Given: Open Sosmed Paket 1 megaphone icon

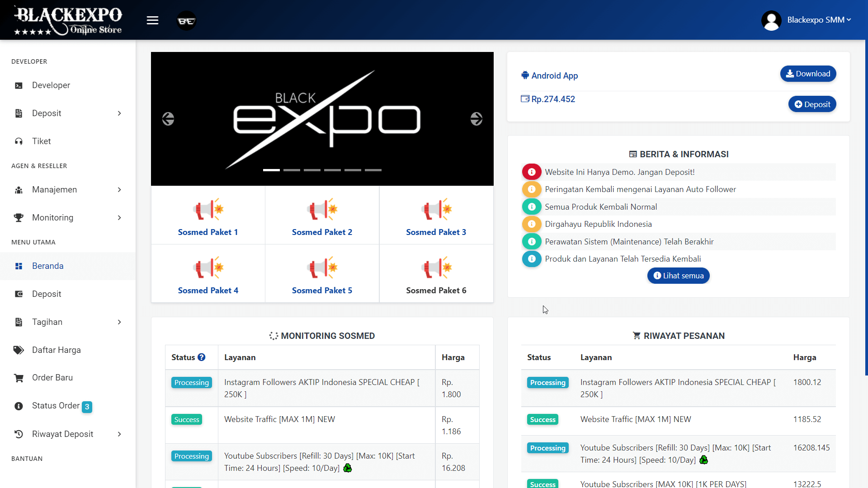Looking at the screenshot, I should [208, 209].
